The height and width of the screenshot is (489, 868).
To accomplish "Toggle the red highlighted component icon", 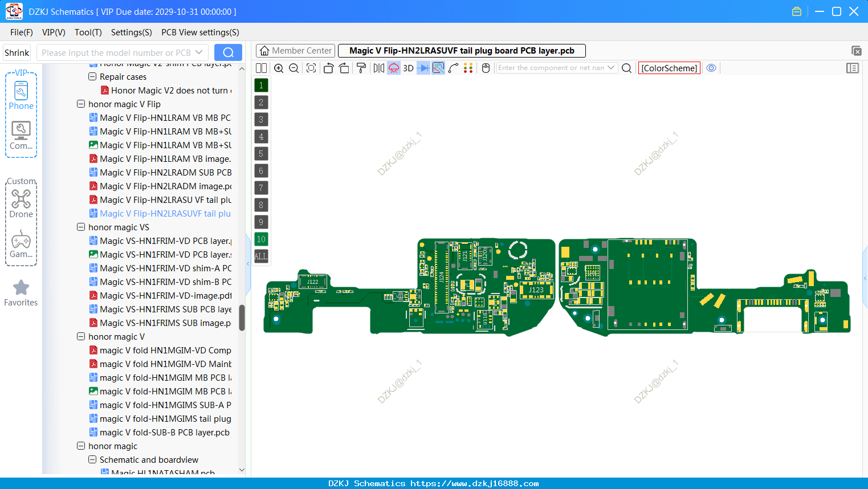I will pos(394,68).
